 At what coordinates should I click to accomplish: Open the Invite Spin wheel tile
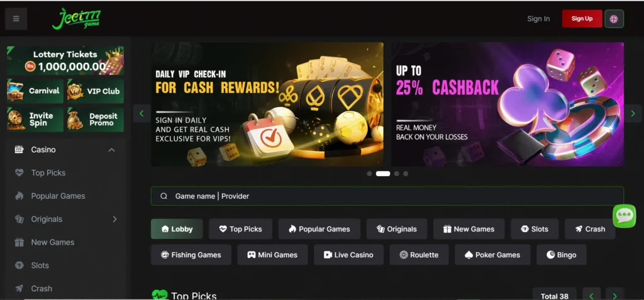[35, 119]
